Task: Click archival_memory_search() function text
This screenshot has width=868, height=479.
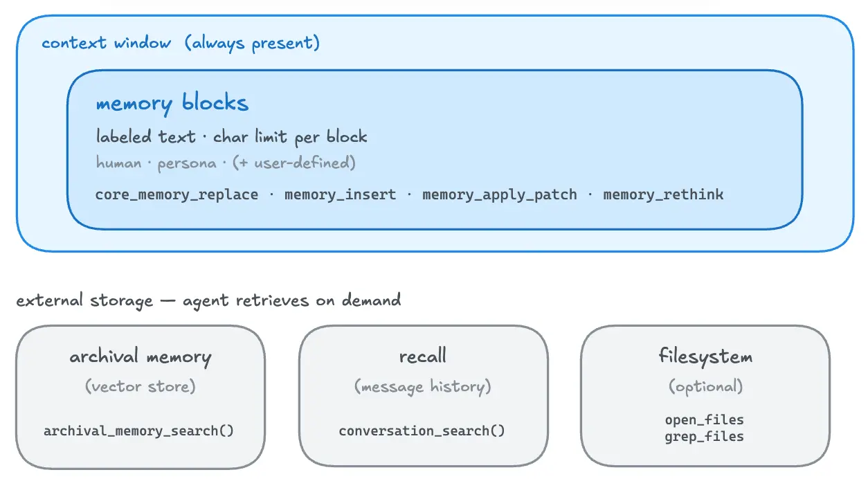Action: point(139,431)
